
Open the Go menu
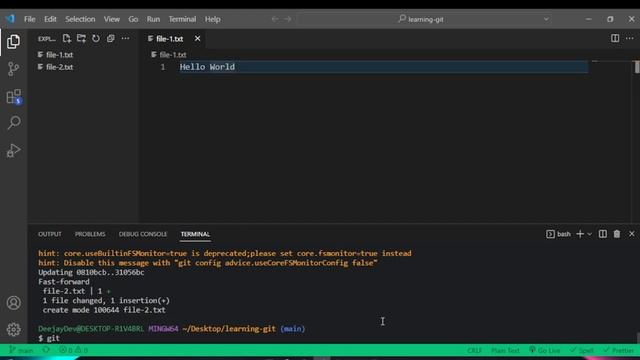[x=133, y=19]
